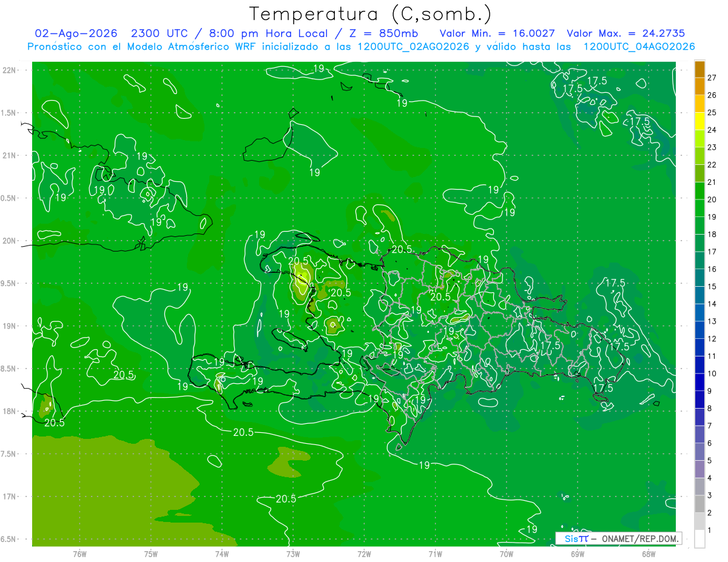This screenshot has width=728, height=562.
Task: Click the "75W" longitude axis label
Action: [x=151, y=554]
